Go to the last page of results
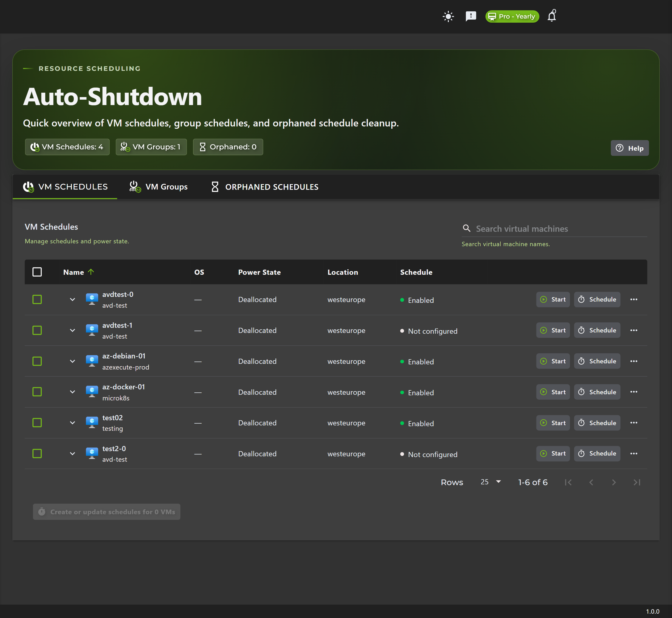Viewport: 672px width, 618px height. click(636, 482)
